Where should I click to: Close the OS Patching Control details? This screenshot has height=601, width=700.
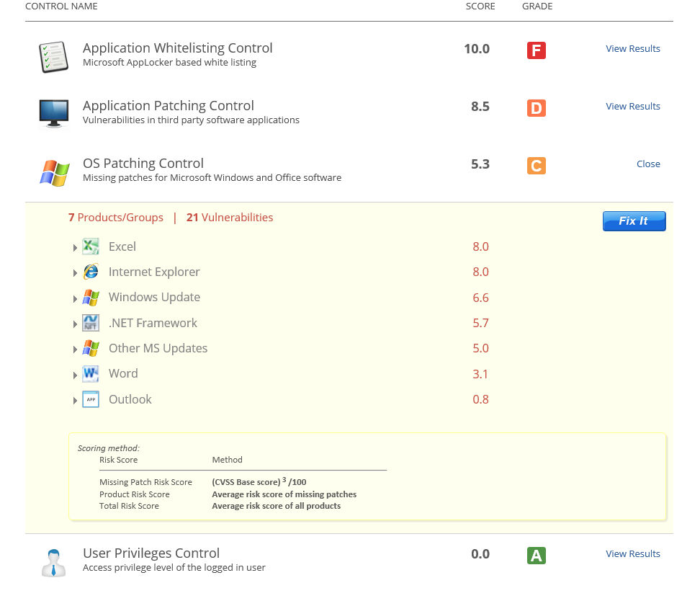[x=648, y=164]
